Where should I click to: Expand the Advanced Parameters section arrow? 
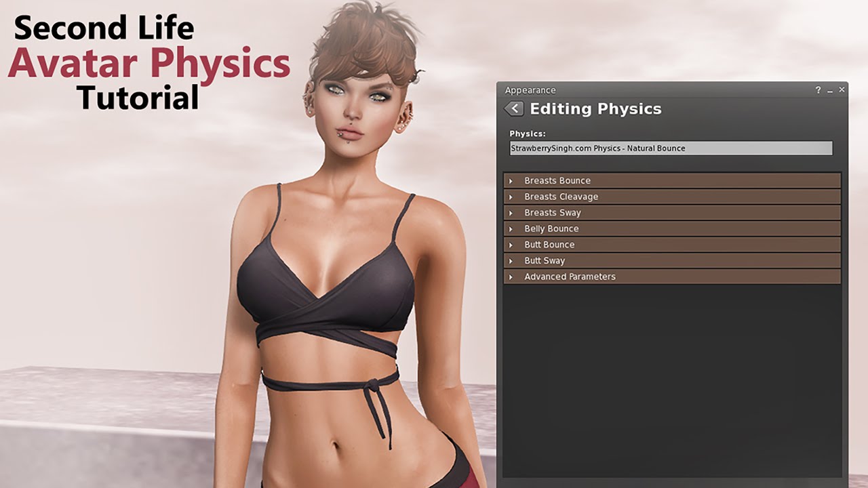tap(511, 277)
